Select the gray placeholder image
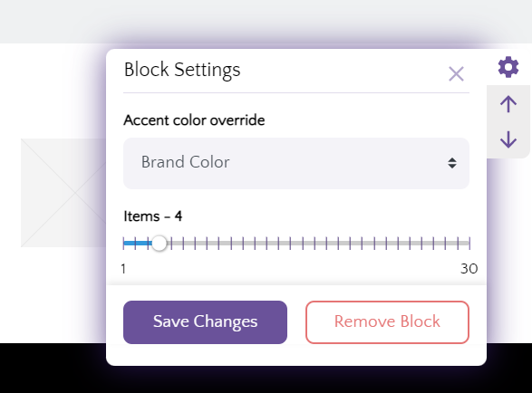This screenshot has height=393, width=532. click(63, 193)
